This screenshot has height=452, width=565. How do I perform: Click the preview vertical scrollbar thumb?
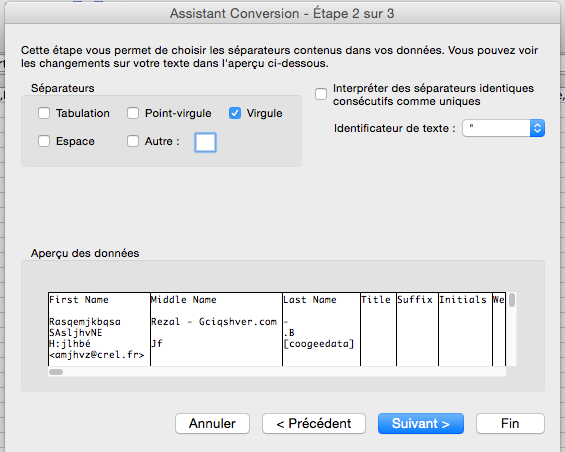pyautogui.click(x=512, y=300)
